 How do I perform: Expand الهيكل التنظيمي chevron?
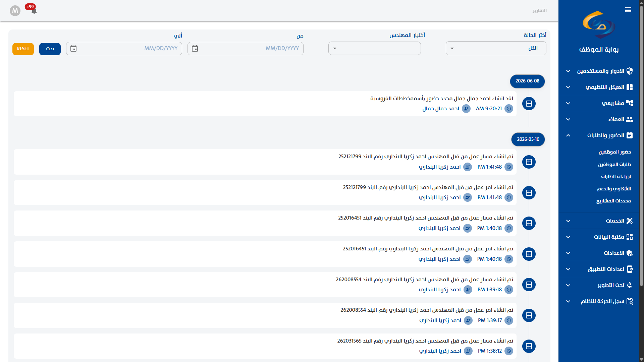tap(568, 87)
